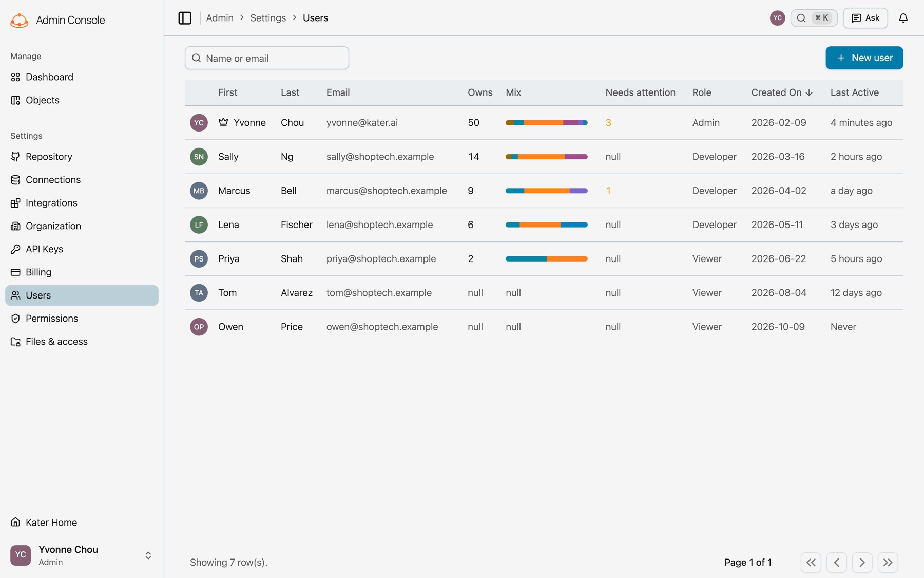Click the Admin breadcrumb

click(220, 18)
